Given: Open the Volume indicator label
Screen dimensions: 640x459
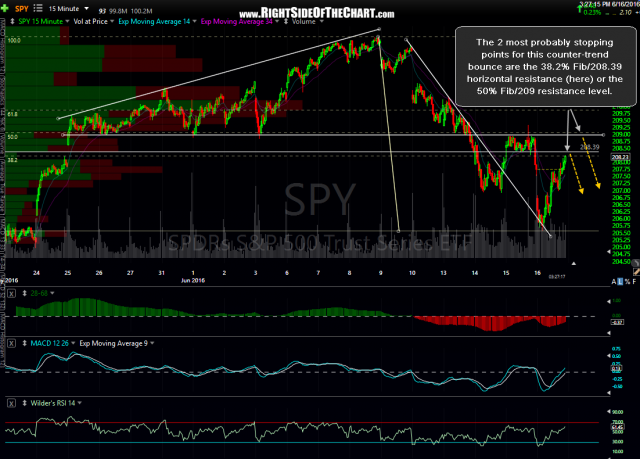Looking at the screenshot, I should (304, 21).
